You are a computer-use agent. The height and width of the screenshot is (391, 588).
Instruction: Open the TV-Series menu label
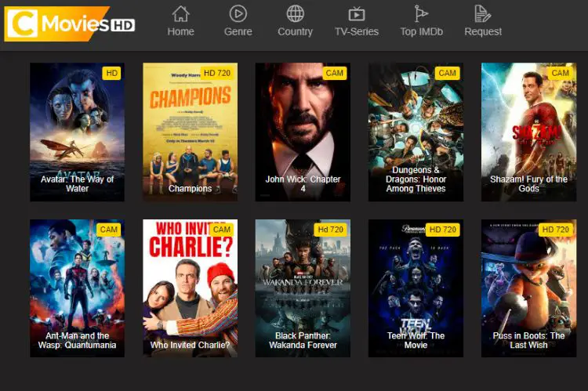357,31
